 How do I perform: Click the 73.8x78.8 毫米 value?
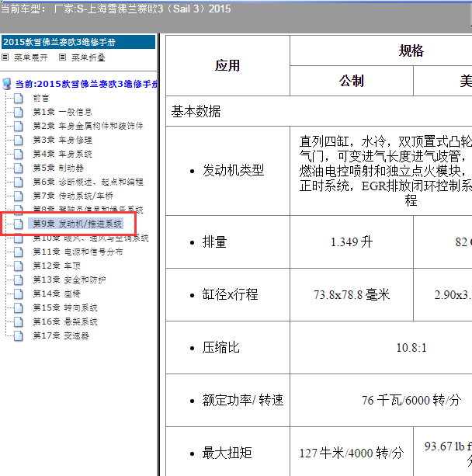coord(352,294)
